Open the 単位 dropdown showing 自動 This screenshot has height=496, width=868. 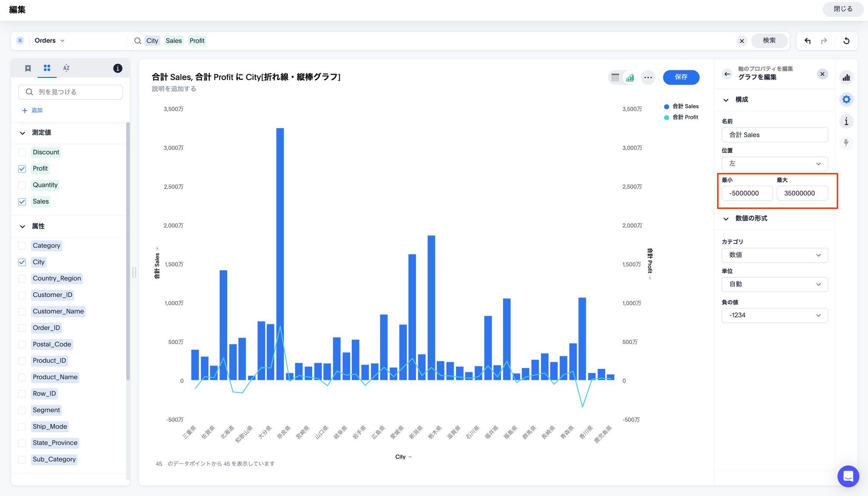774,284
